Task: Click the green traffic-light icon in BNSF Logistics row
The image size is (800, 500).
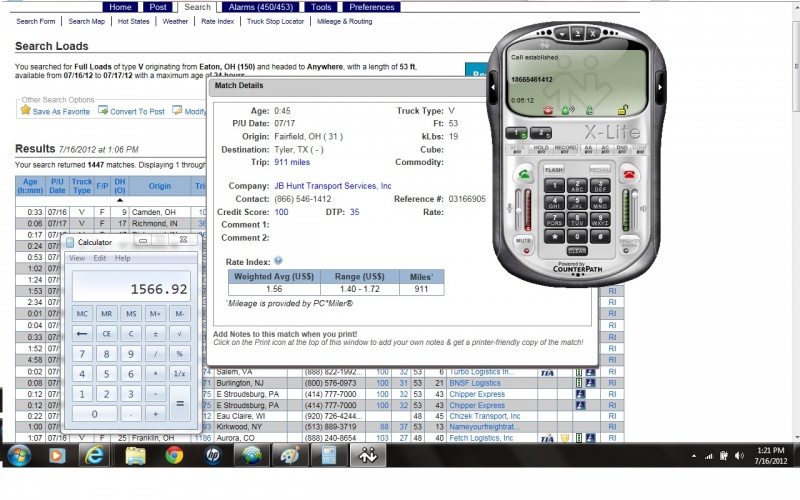Action: [579, 383]
